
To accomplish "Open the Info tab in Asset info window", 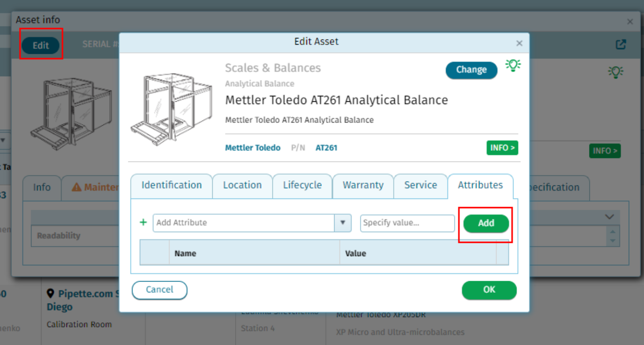I will coord(42,187).
